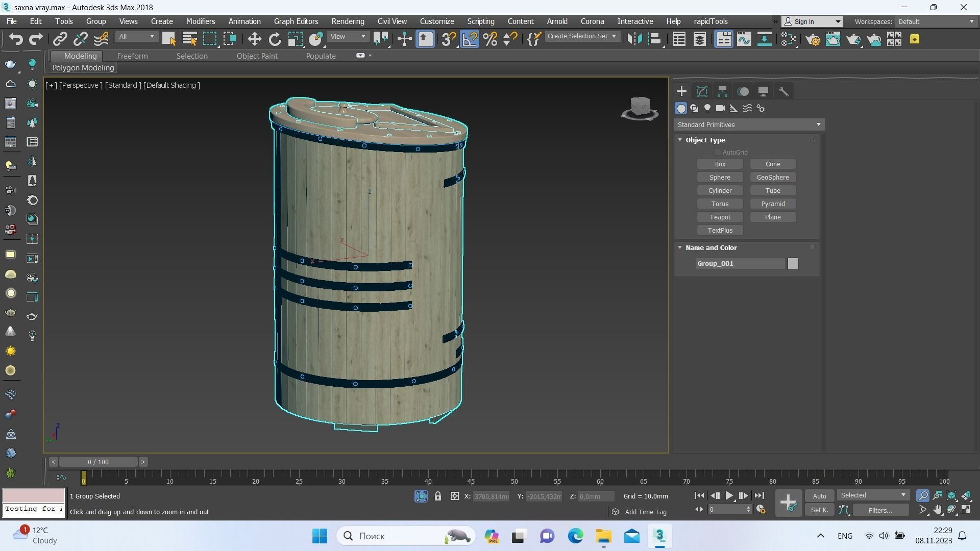
Task: Switch to Shapes category in Create panel
Action: (694, 108)
